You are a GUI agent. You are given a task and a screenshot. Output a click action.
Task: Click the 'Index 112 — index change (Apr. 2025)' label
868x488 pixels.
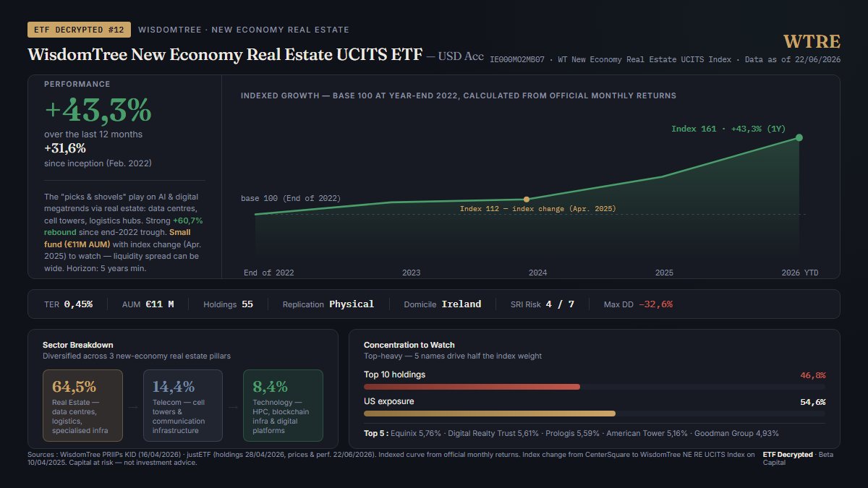tap(538, 208)
